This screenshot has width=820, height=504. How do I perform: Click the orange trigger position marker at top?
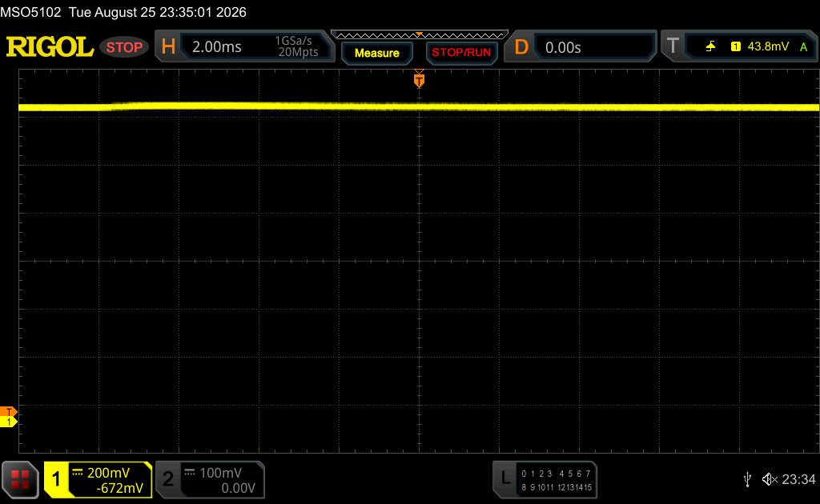(x=419, y=79)
